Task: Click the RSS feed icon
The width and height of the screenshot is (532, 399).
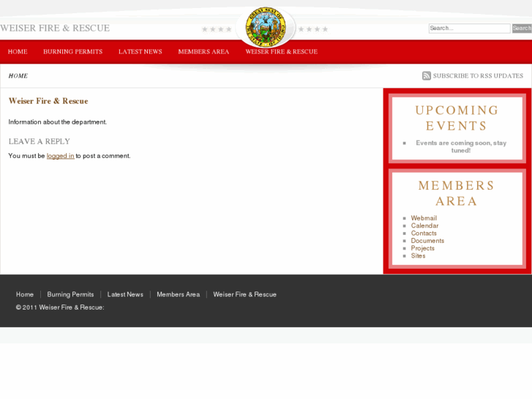Action: (x=426, y=75)
